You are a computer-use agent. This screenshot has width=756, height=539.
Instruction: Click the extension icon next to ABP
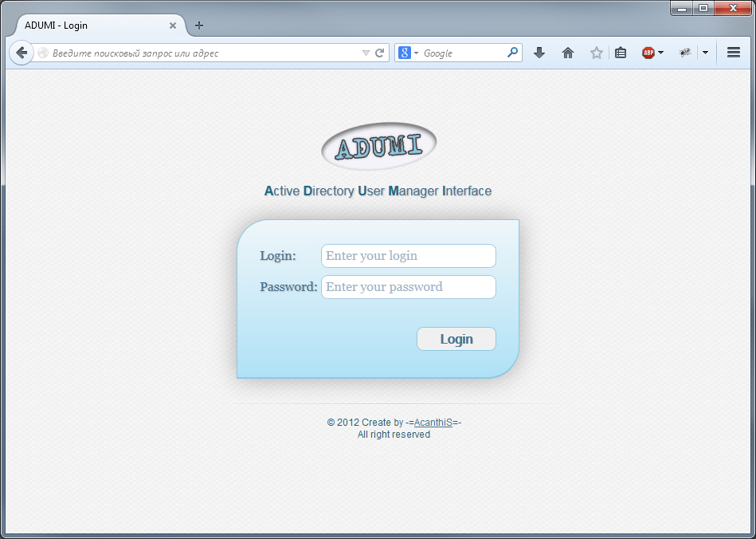pos(685,53)
